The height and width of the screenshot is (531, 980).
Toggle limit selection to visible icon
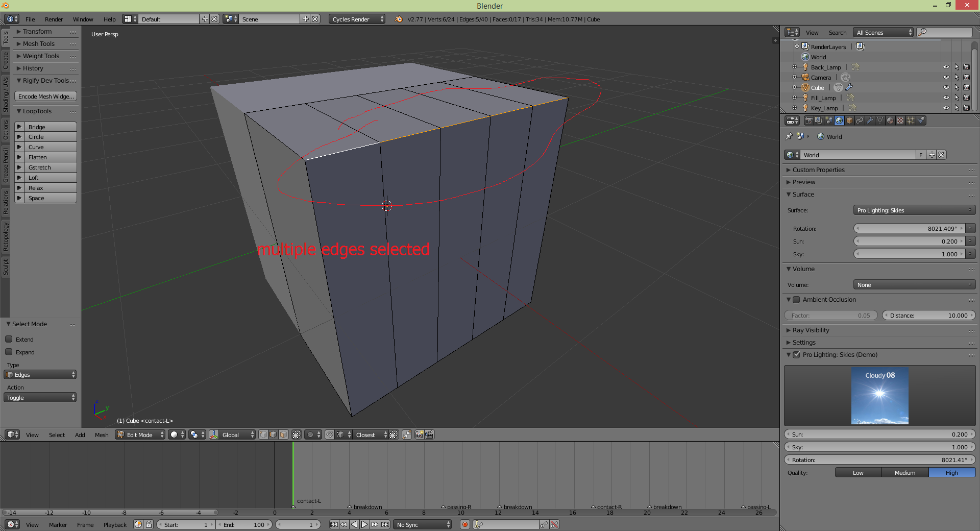click(296, 435)
